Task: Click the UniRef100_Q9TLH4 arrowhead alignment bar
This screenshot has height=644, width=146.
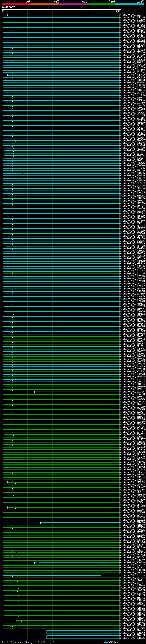Action: pos(52,575)
